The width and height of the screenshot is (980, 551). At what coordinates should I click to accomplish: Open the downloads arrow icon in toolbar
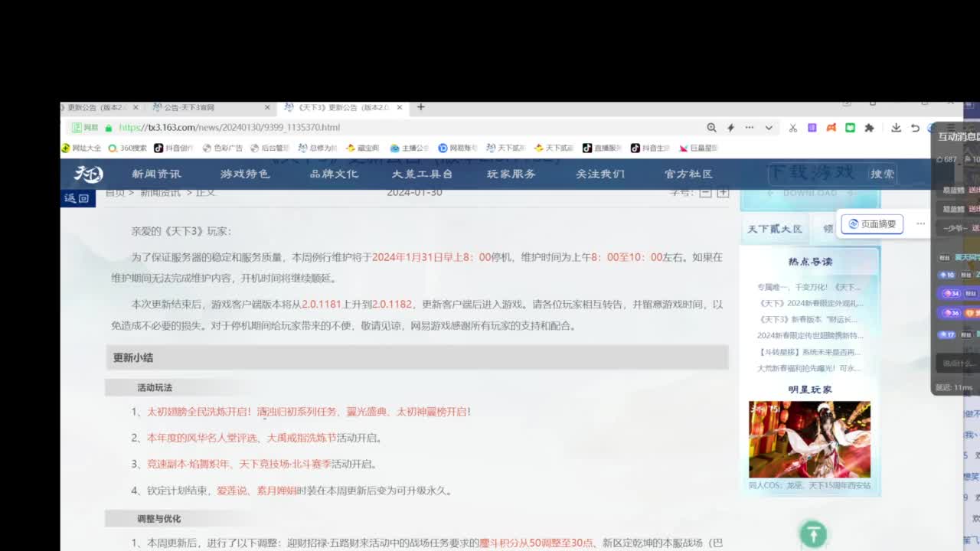(896, 128)
